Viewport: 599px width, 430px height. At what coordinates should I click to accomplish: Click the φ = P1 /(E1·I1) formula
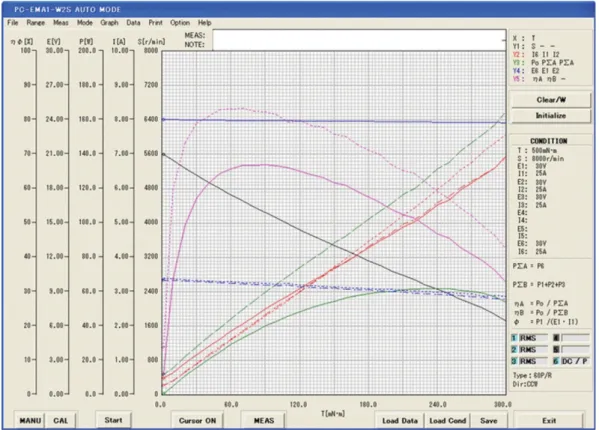point(546,322)
